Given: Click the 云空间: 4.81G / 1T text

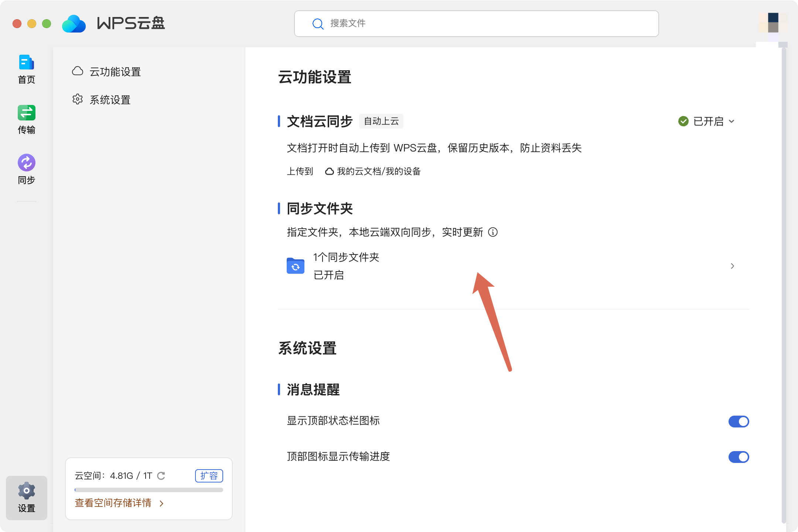Looking at the screenshot, I should tap(114, 476).
